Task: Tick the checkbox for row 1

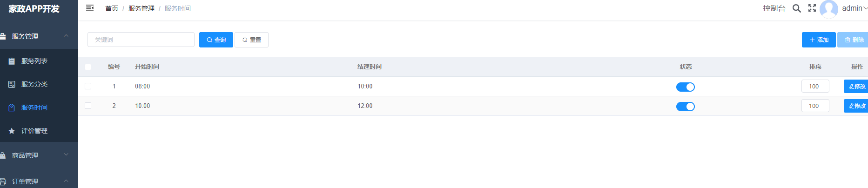Action: click(x=88, y=86)
